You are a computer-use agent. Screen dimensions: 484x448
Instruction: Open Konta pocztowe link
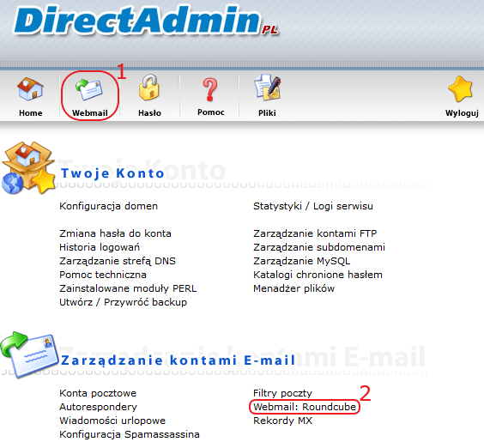pos(98,393)
